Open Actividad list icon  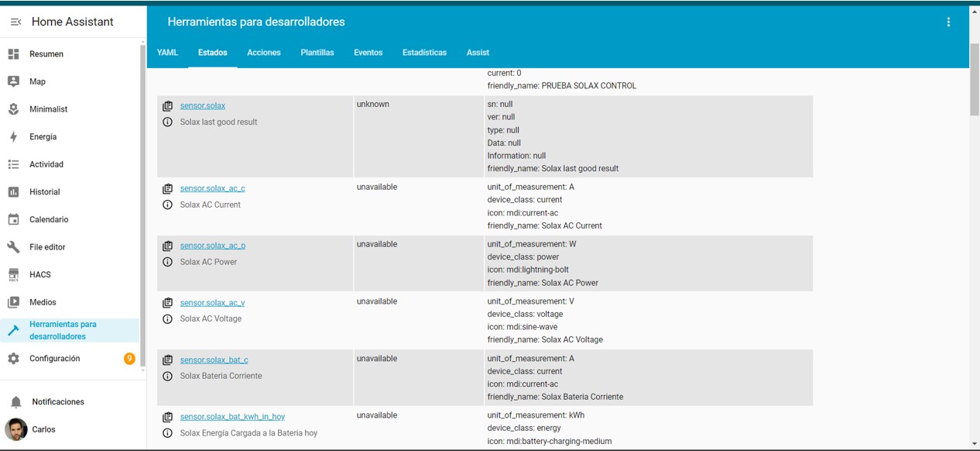tap(13, 164)
